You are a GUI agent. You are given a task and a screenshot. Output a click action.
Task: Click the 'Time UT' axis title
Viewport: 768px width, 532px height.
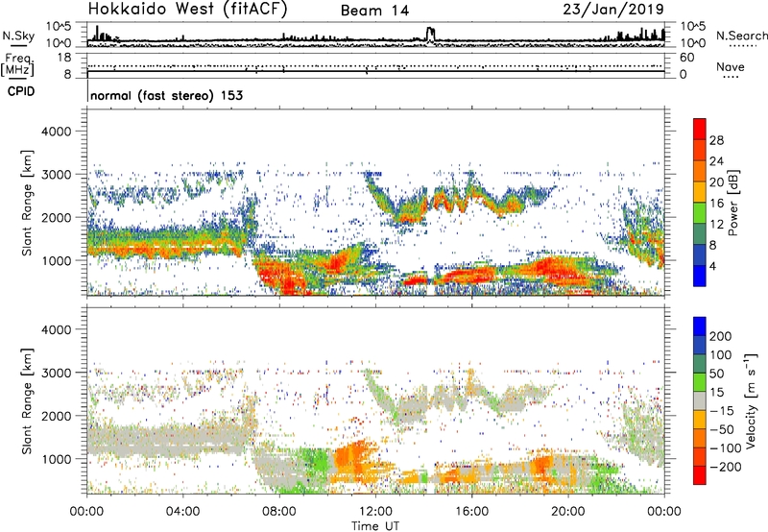point(375,525)
